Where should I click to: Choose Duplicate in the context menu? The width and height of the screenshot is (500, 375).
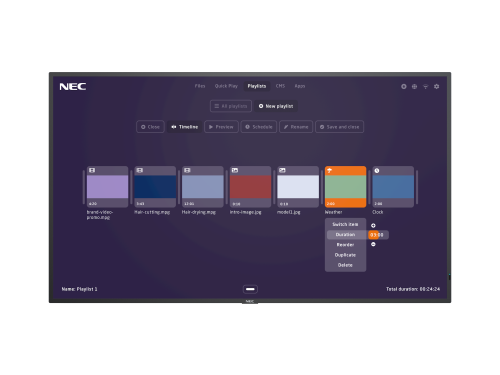pyautogui.click(x=345, y=255)
